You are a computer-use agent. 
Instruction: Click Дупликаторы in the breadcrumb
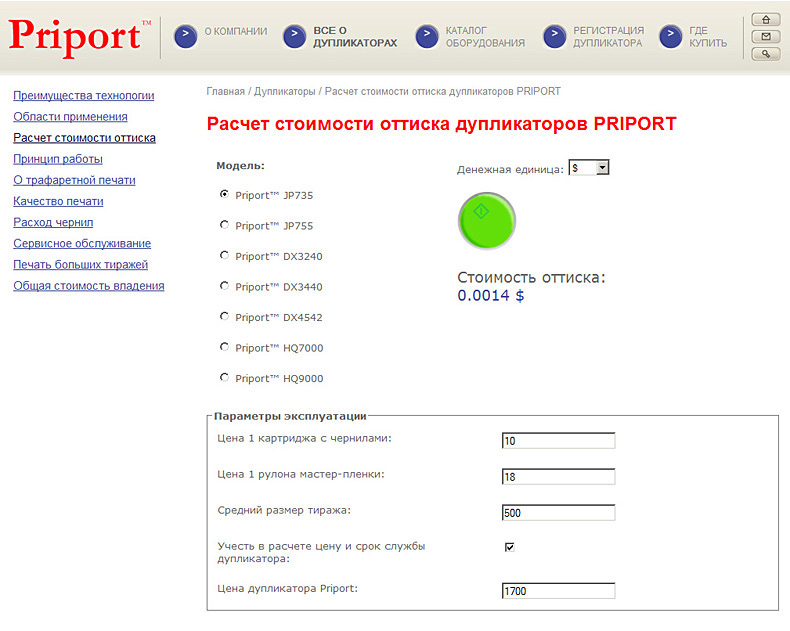284,91
